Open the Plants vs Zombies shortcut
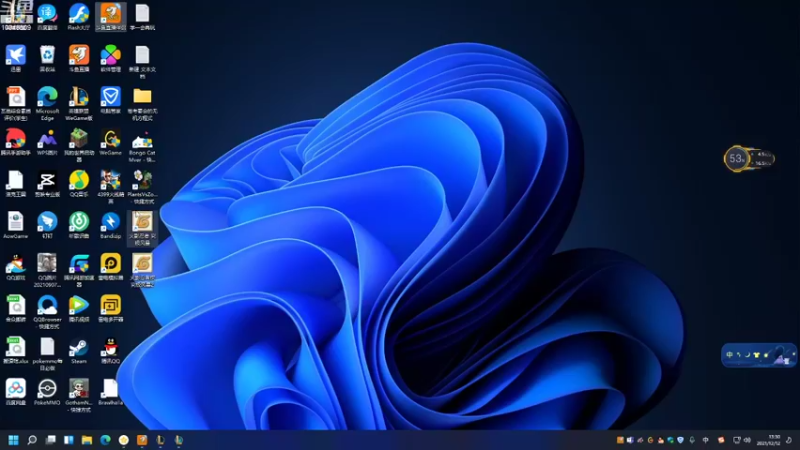 [x=142, y=187]
